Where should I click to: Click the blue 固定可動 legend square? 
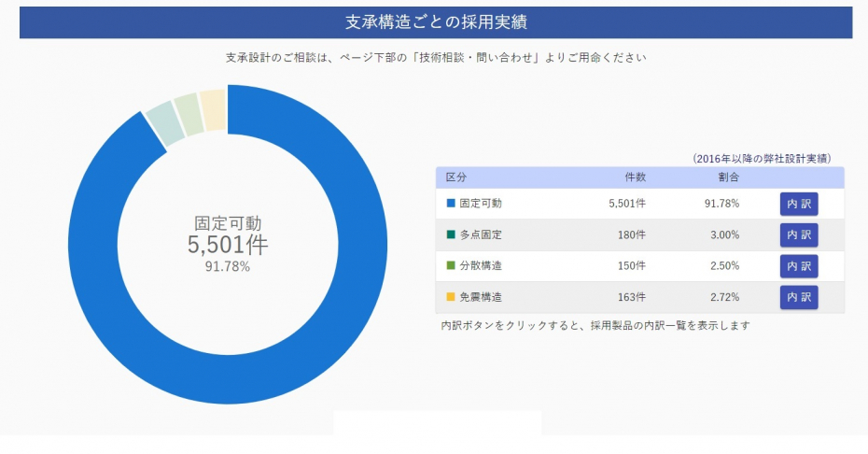click(x=451, y=204)
